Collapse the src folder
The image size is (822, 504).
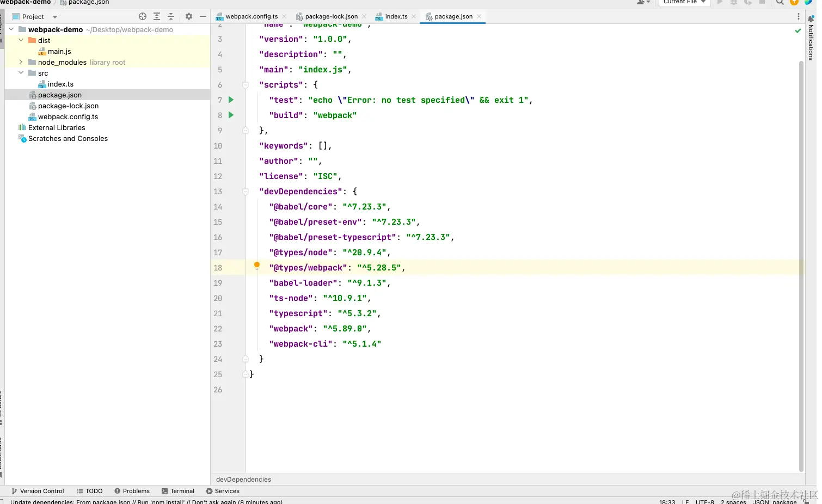21,73
